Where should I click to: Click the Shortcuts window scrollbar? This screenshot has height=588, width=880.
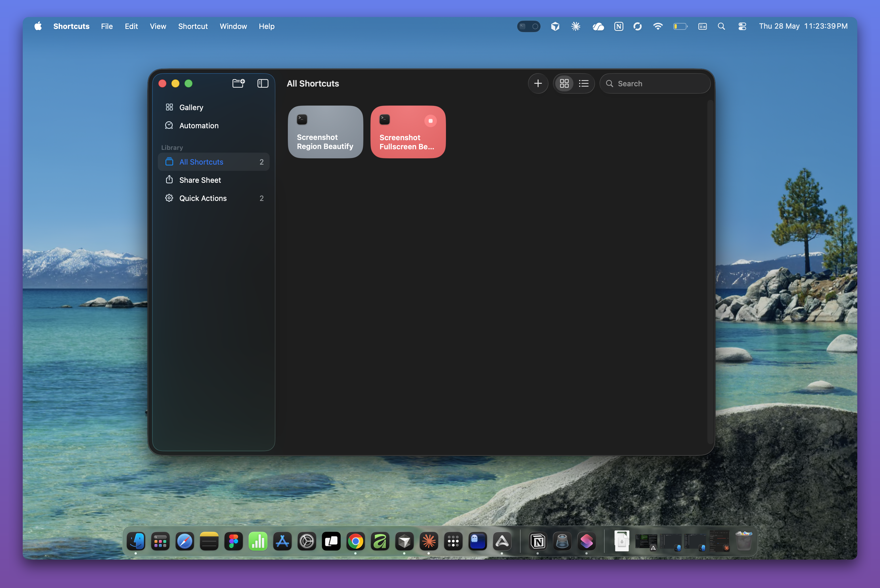click(709, 272)
